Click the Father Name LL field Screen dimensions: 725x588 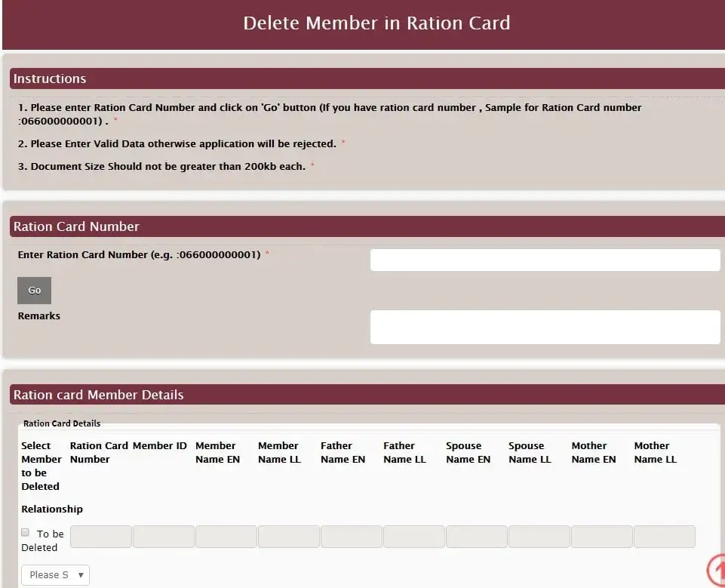point(412,536)
